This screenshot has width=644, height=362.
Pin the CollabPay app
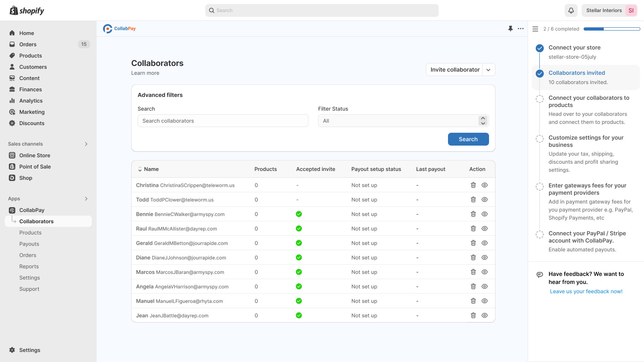point(510,29)
